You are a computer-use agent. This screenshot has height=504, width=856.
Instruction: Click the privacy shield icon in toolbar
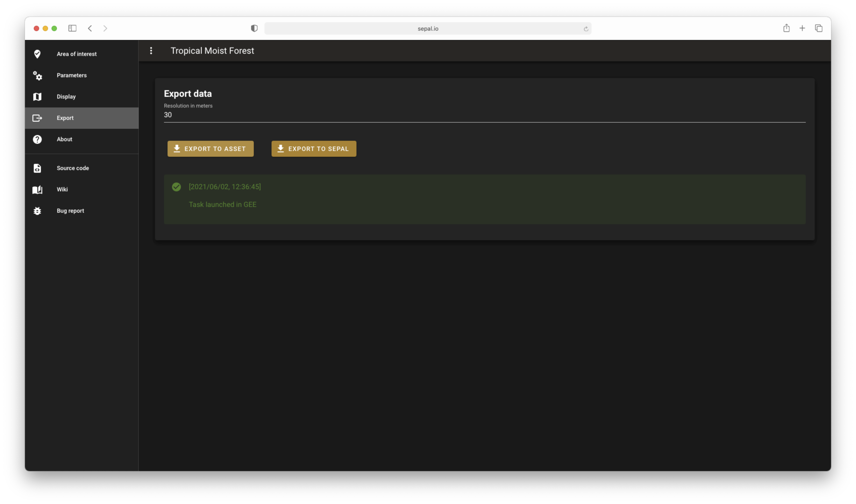pyautogui.click(x=254, y=28)
